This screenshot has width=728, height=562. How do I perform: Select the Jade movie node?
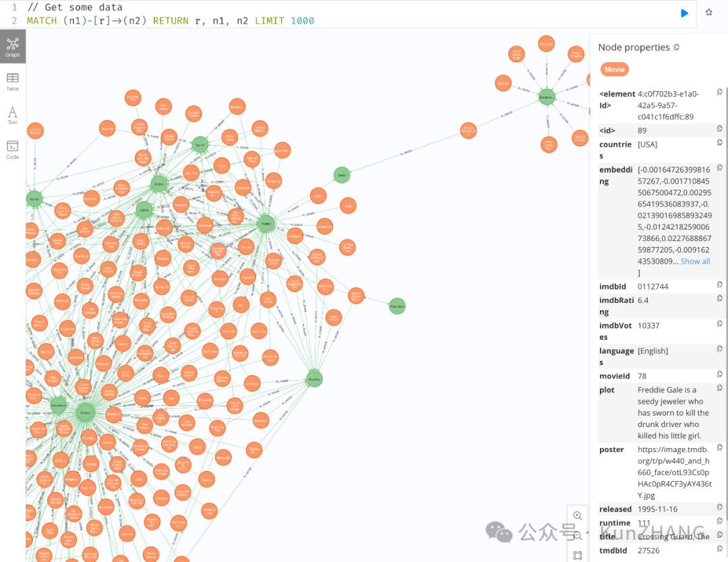pos(348,206)
